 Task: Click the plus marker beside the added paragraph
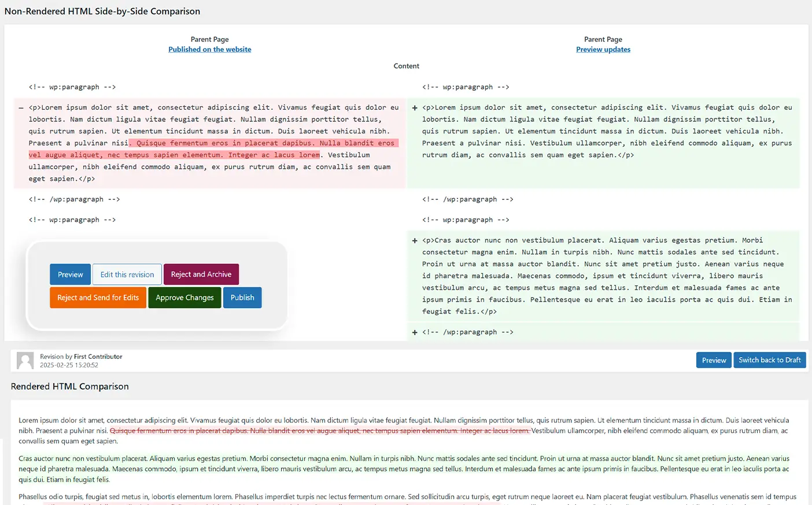tap(414, 107)
